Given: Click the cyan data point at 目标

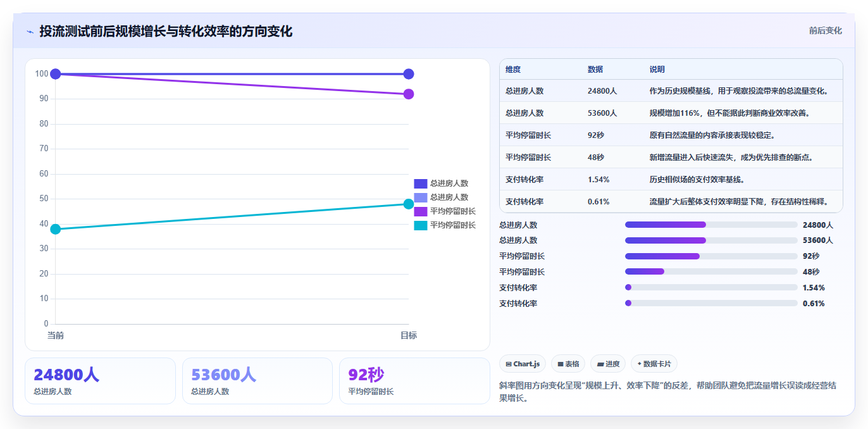Looking at the screenshot, I should [x=409, y=204].
